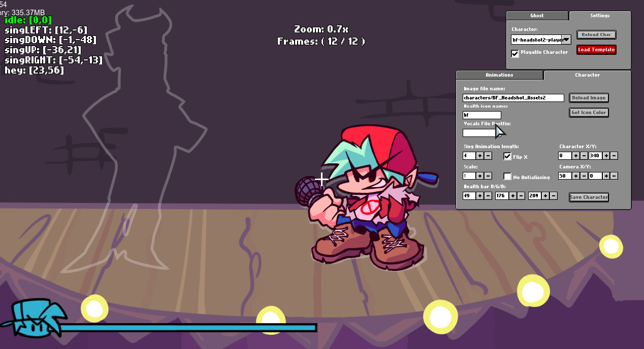Click the Save Character button
This screenshot has height=349, width=644.
pos(589,197)
